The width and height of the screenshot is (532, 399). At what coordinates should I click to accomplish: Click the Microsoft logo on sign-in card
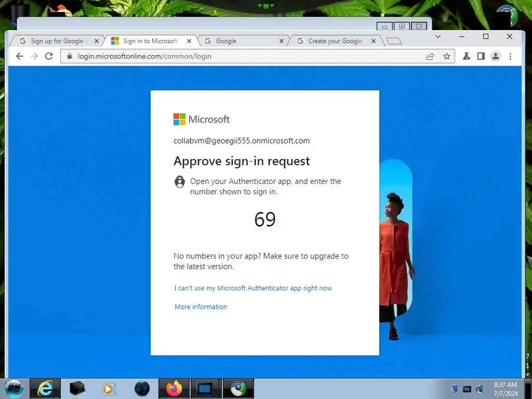[x=202, y=119]
